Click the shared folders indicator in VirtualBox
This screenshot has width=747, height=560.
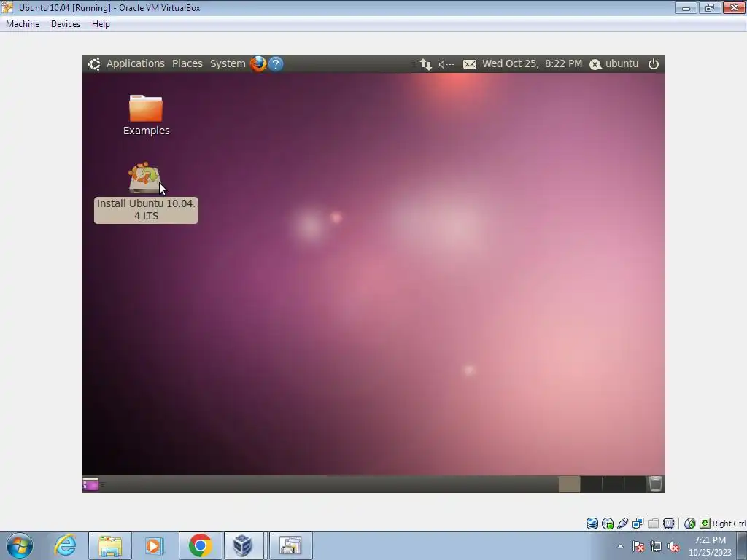click(653, 524)
